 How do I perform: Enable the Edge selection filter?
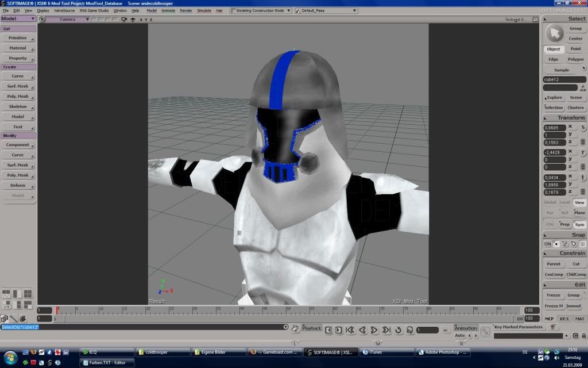(x=553, y=59)
